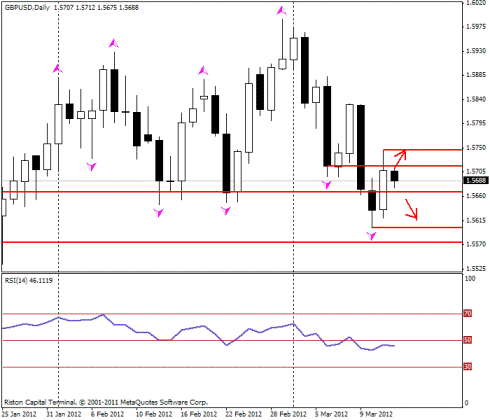Click the 1.5795 price axis label

(x=476, y=123)
